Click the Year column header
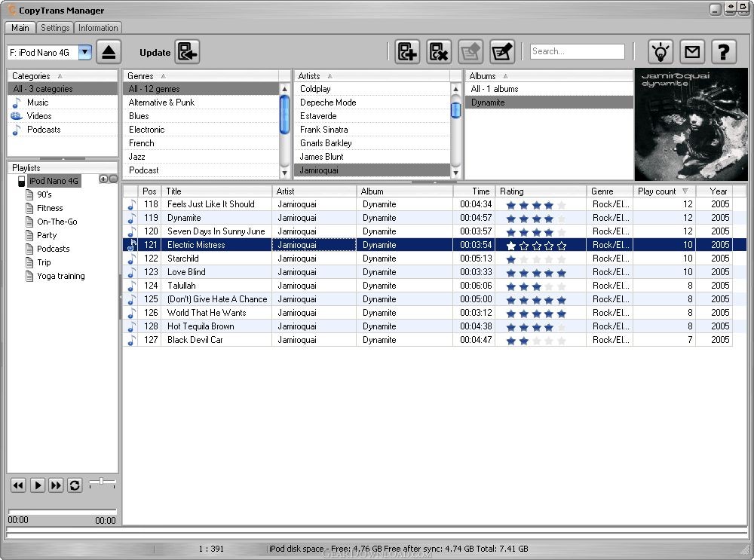Viewport: 754px width, 560px height. point(715,191)
